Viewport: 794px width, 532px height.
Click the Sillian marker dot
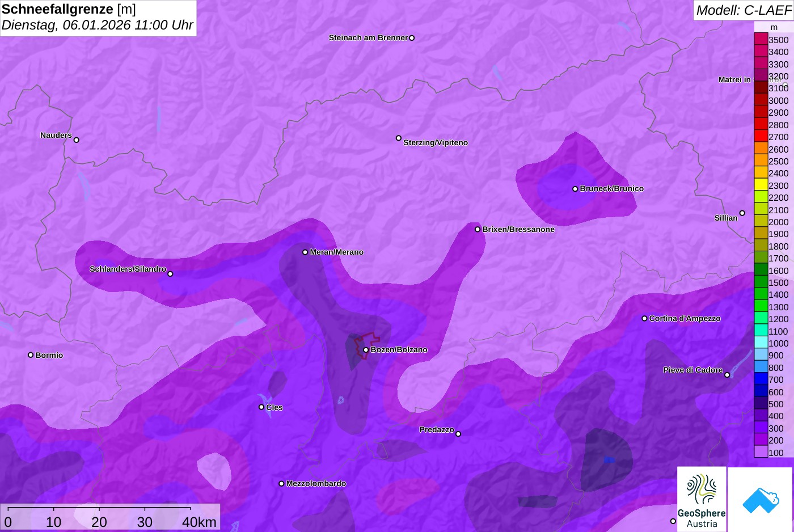click(x=742, y=213)
